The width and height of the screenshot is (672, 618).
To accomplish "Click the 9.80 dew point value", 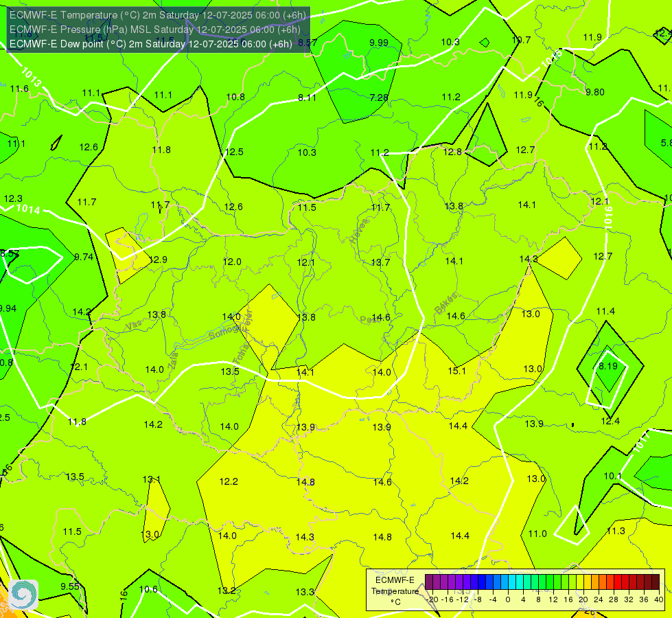I will point(595,92).
